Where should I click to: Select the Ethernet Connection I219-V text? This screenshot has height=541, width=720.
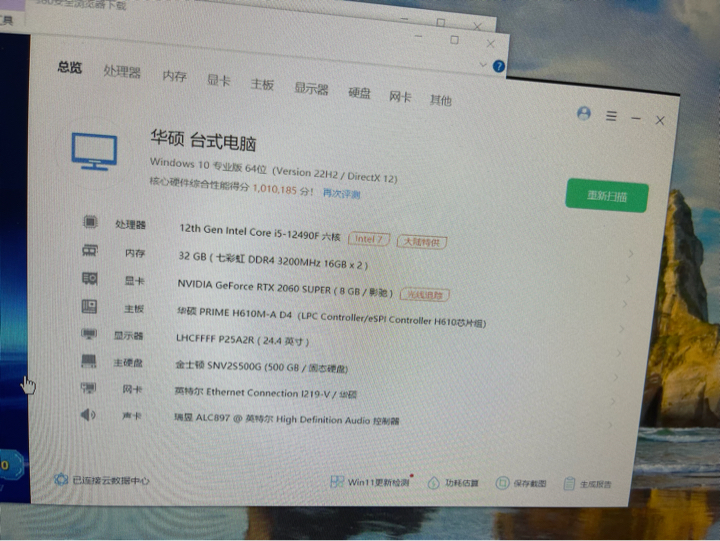click(x=268, y=393)
